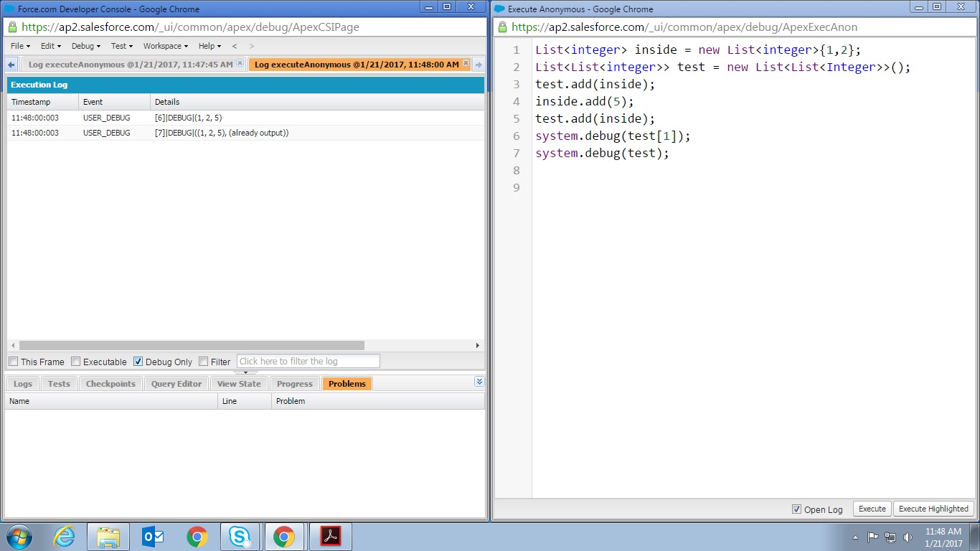The height and width of the screenshot is (551, 980).
Task: Toggle the Open Log checkbox
Action: (x=796, y=509)
